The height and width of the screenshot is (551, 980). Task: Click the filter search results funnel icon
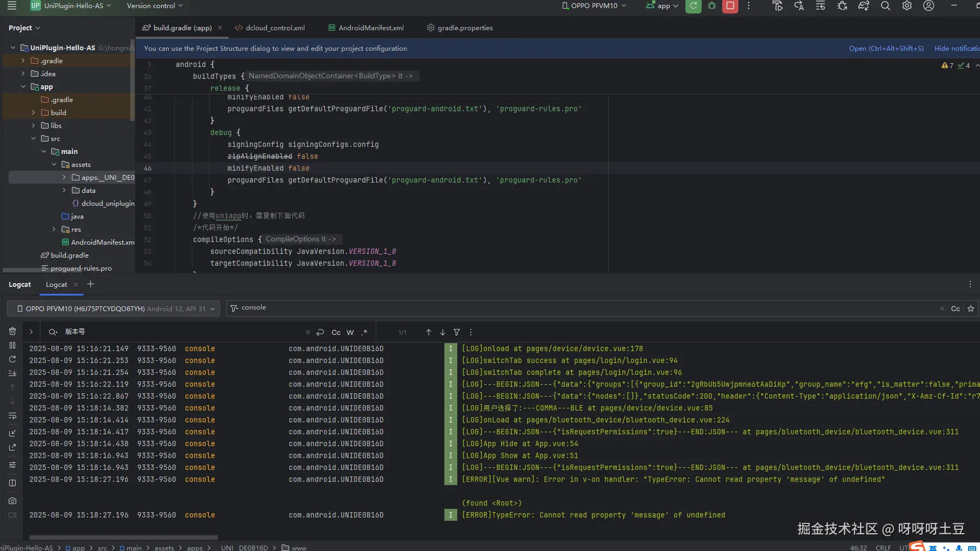click(457, 332)
